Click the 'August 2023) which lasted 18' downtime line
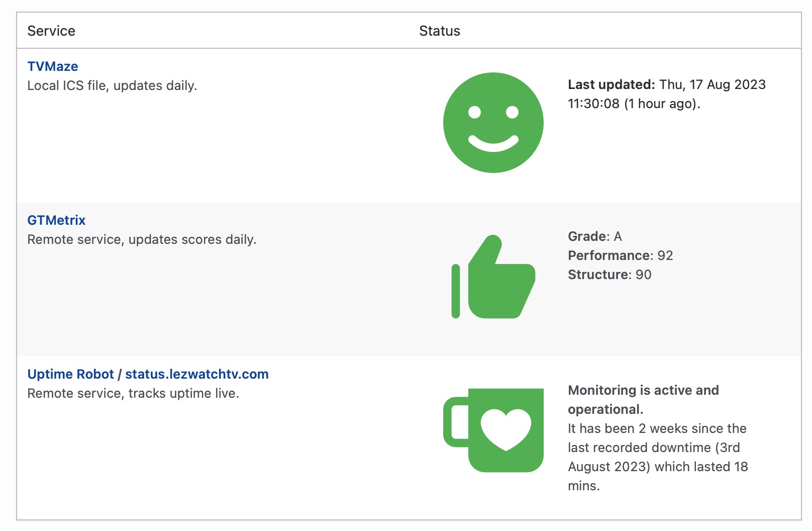Viewport: 812px width, 531px height. [x=657, y=467]
